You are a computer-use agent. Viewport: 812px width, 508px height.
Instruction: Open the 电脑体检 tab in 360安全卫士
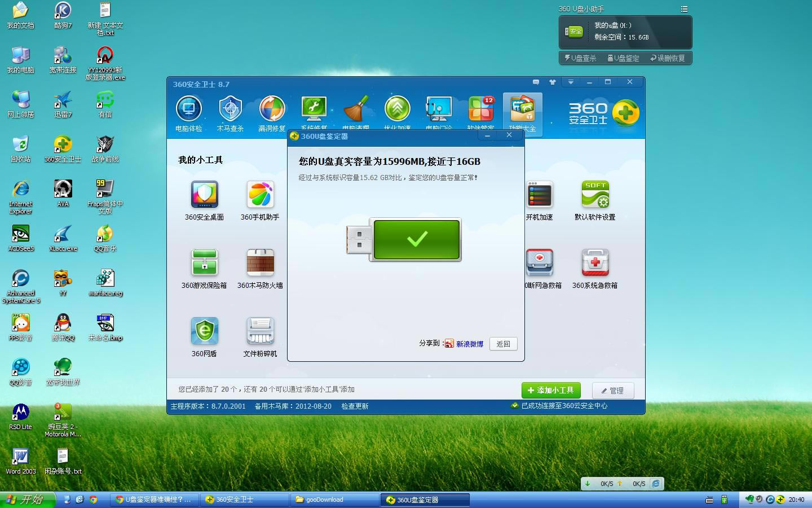[189, 115]
